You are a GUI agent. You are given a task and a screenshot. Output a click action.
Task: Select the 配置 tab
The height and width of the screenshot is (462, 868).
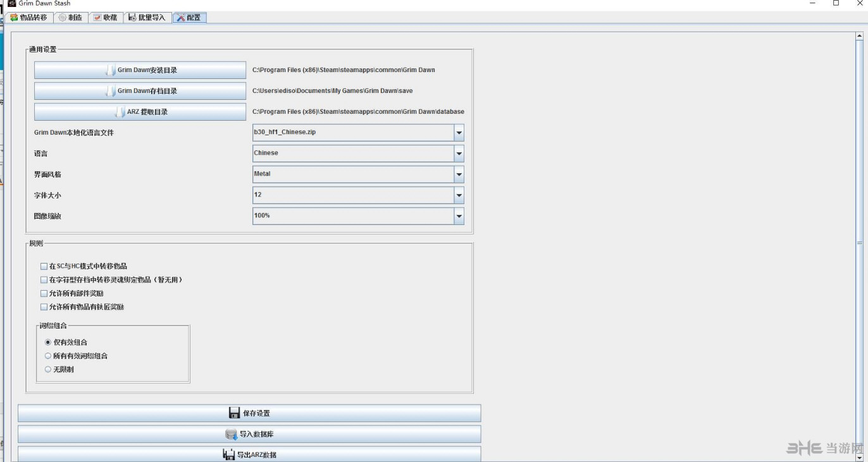click(x=189, y=18)
